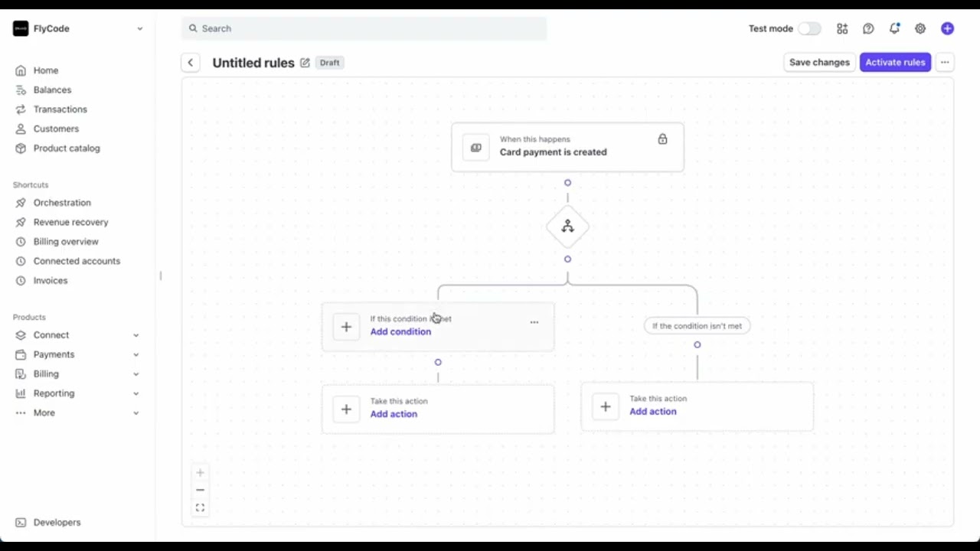This screenshot has width=980, height=551.
Task: Open settings gear icon
Action: 920,28
